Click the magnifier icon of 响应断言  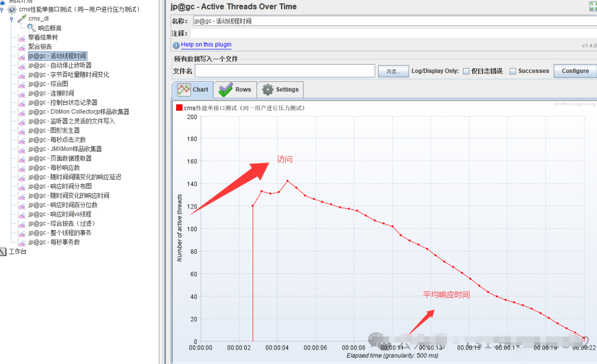tap(31, 28)
